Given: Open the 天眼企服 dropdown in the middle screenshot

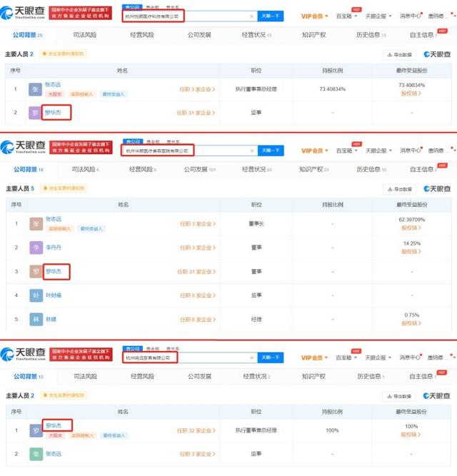Looking at the screenshot, I should coord(378,151).
